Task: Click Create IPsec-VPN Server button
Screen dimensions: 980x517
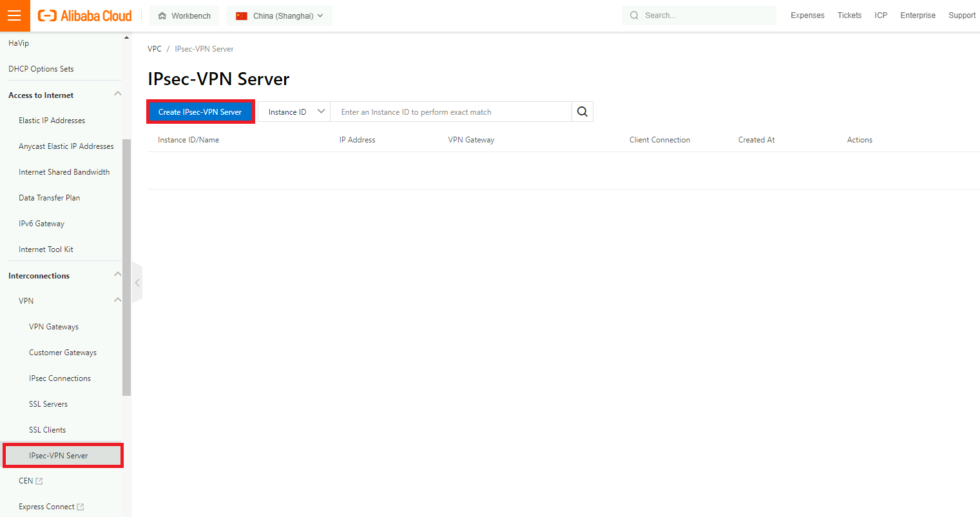Action: (200, 112)
